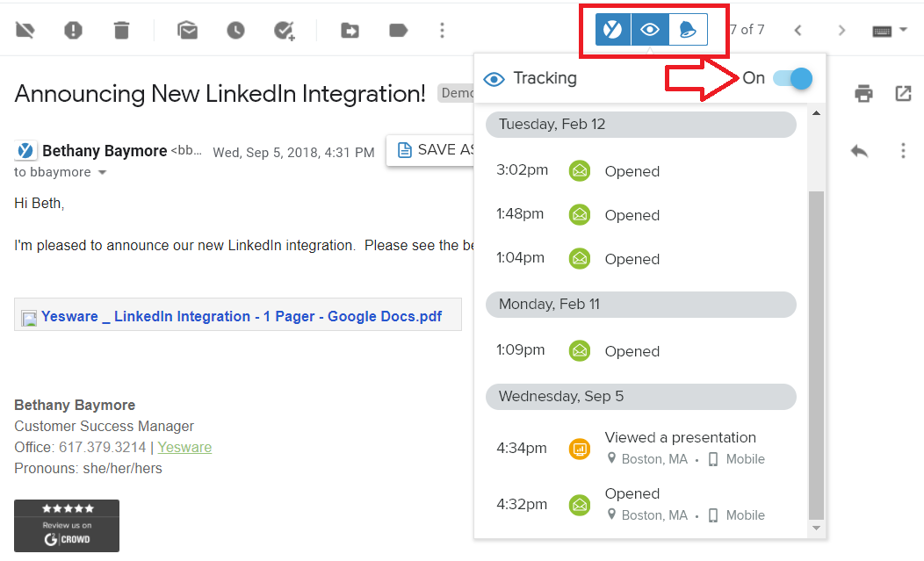Turn off the Tracking switch
924x561 pixels.
[792, 78]
